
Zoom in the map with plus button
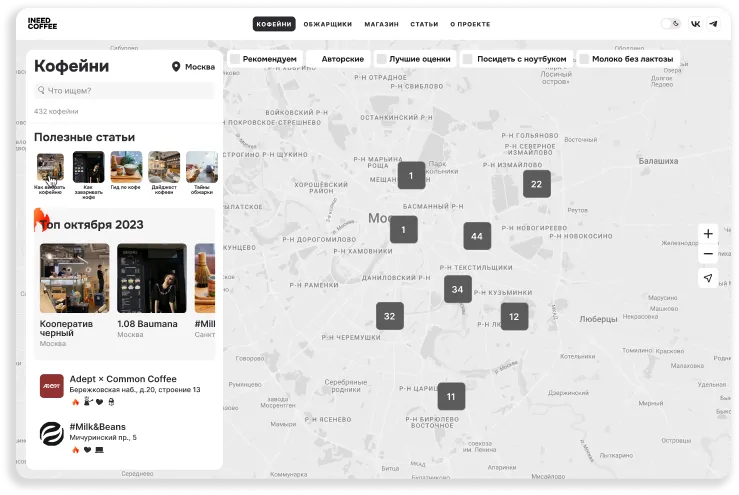click(x=708, y=233)
